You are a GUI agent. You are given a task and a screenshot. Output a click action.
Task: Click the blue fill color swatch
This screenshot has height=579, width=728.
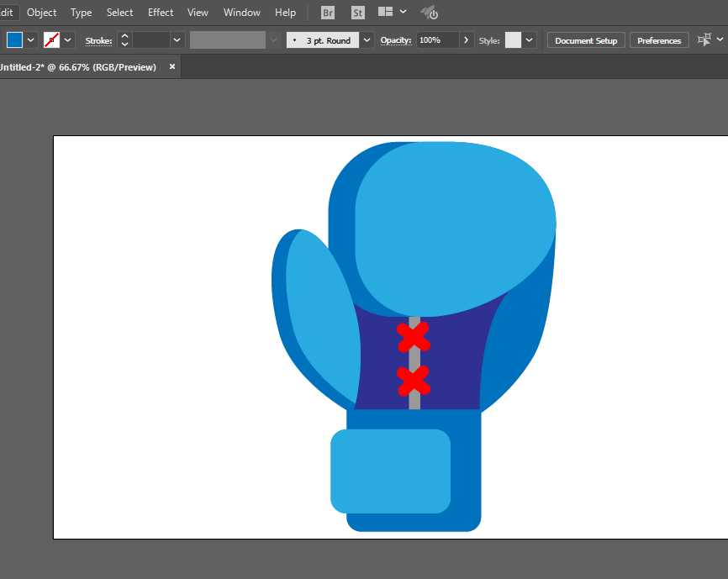click(x=14, y=39)
